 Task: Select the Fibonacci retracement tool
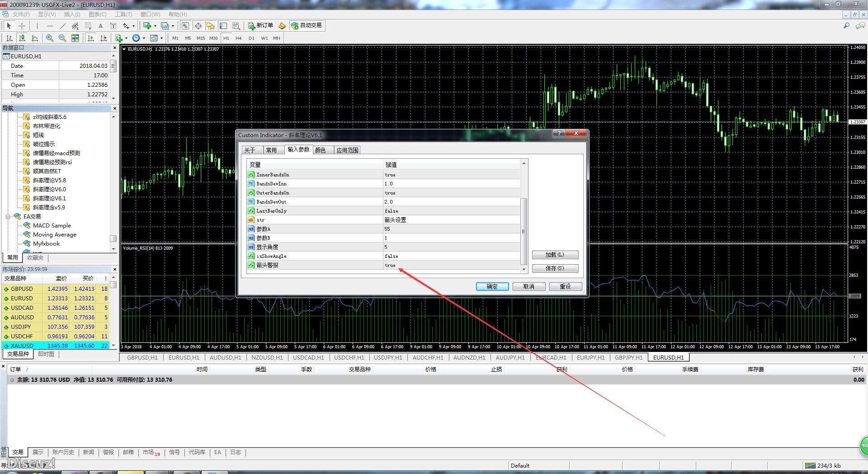tap(88, 26)
